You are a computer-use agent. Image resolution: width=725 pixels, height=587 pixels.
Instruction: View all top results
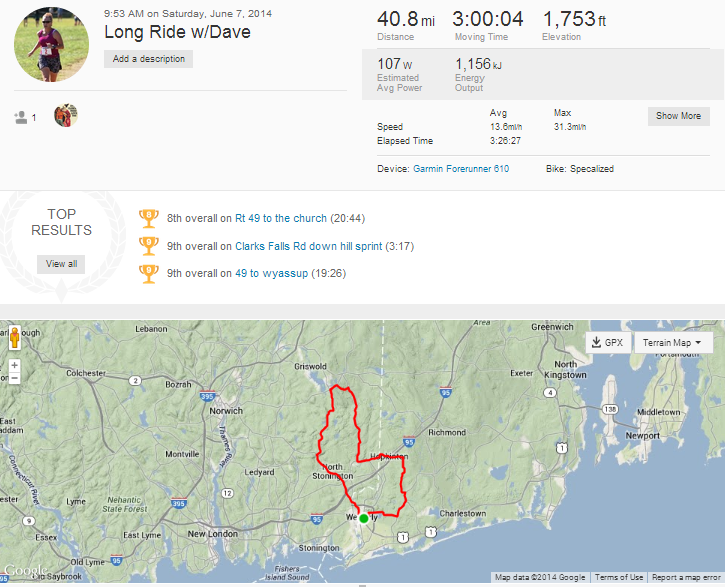click(x=61, y=264)
